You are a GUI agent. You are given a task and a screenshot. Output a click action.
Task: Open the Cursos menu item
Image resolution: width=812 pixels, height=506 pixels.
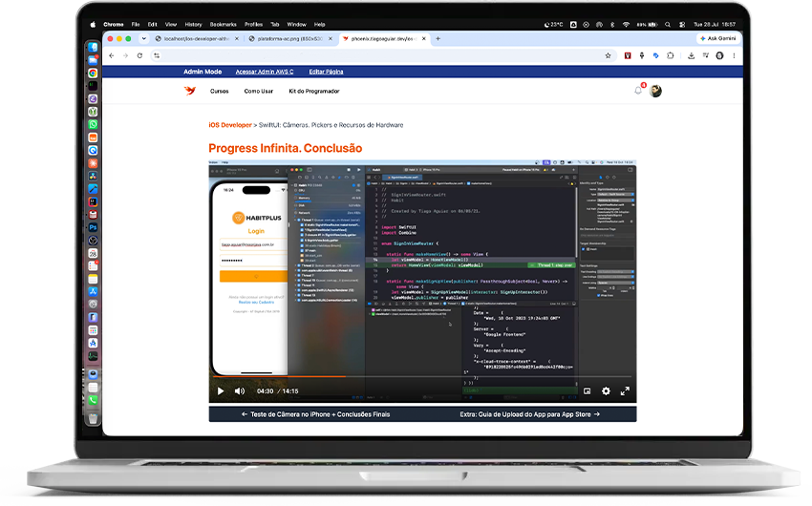pos(219,91)
